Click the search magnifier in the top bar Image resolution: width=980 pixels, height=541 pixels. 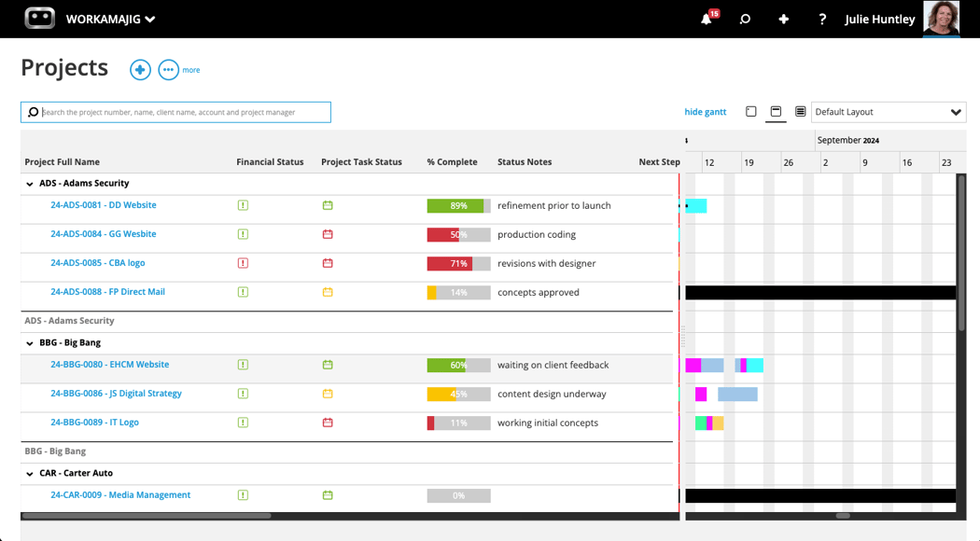(x=745, y=19)
